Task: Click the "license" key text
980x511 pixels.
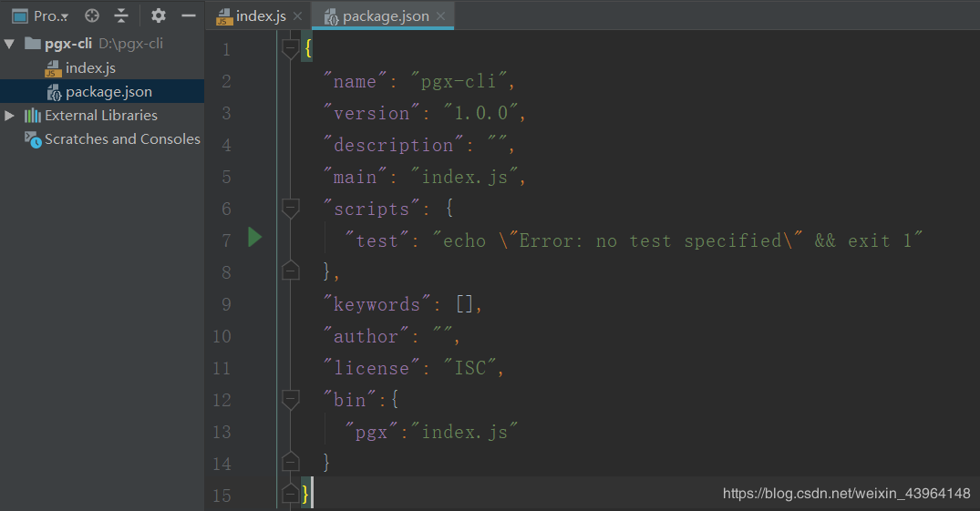Action: [371, 368]
